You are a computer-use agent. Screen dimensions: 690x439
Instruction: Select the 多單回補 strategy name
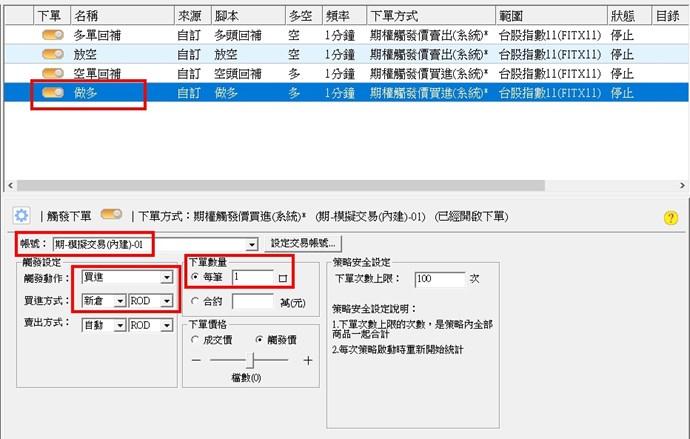tap(97, 35)
